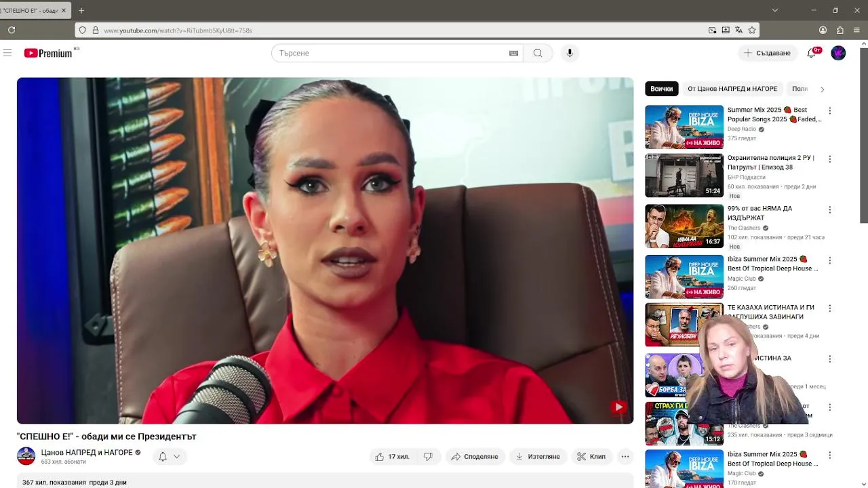Open the account avatar menu

(838, 53)
